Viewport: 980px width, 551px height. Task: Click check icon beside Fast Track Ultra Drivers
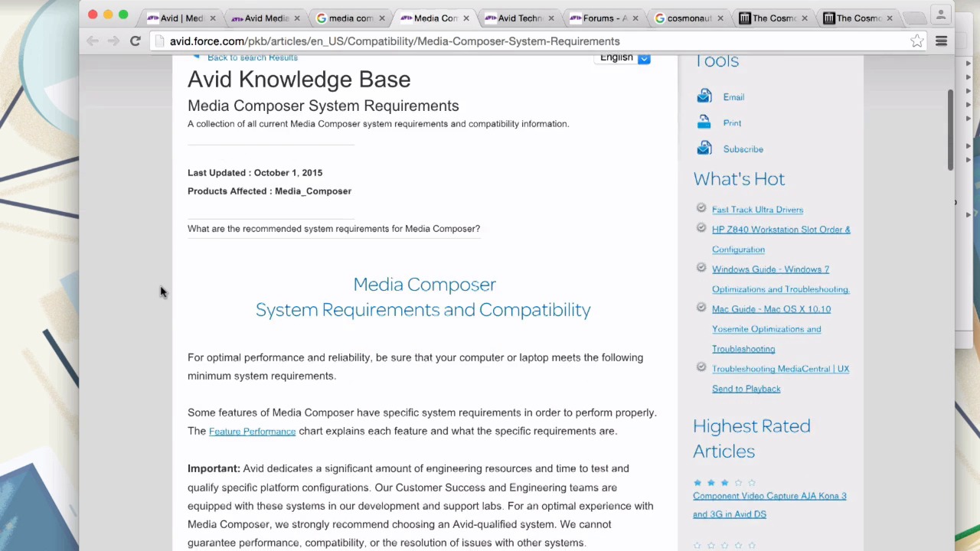[x=701, y=208]
